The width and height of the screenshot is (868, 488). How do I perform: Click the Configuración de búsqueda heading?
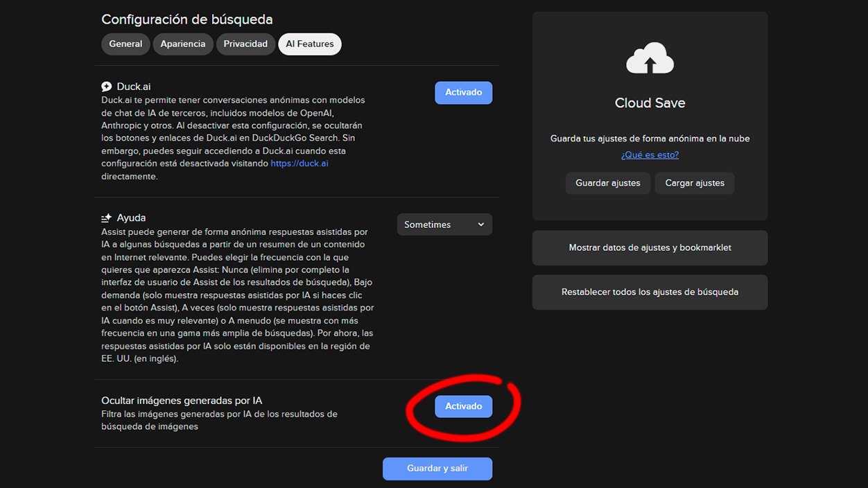click(x=187, y=19)
